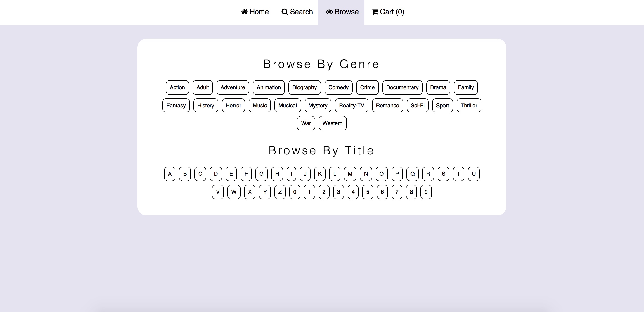
Task: Choose the letter U title button
Action: tap(474, 174)
